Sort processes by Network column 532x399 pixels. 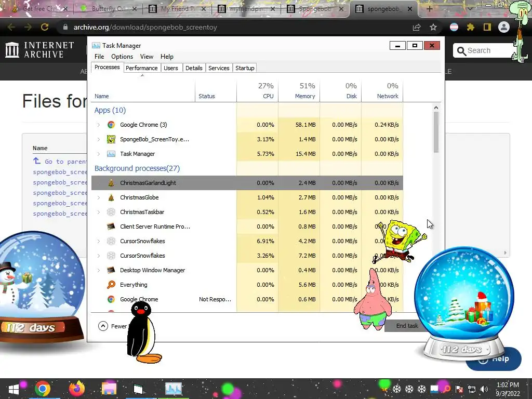(382, 90)
